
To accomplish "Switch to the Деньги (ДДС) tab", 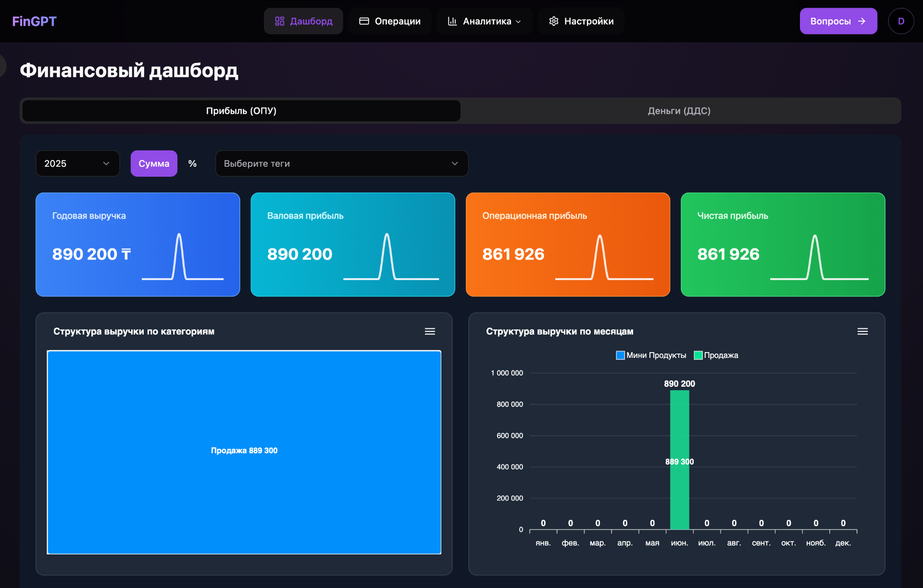I will pyautogui.click(x=679, y=111).
